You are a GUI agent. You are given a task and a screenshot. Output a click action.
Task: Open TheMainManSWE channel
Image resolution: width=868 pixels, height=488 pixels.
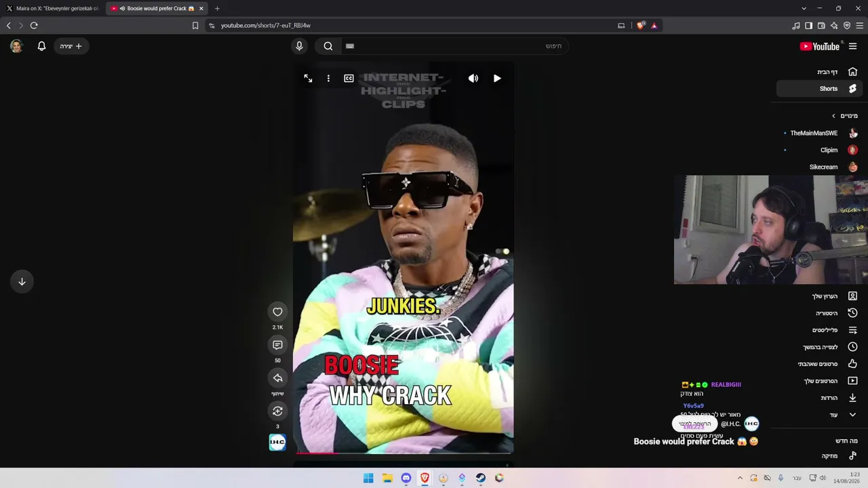(x=821, y=133)
